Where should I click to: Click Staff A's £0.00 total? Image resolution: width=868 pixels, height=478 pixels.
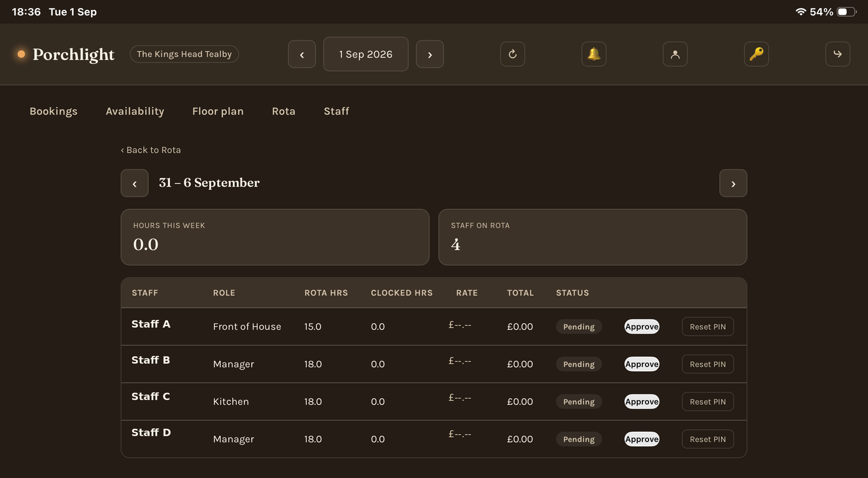520,327
